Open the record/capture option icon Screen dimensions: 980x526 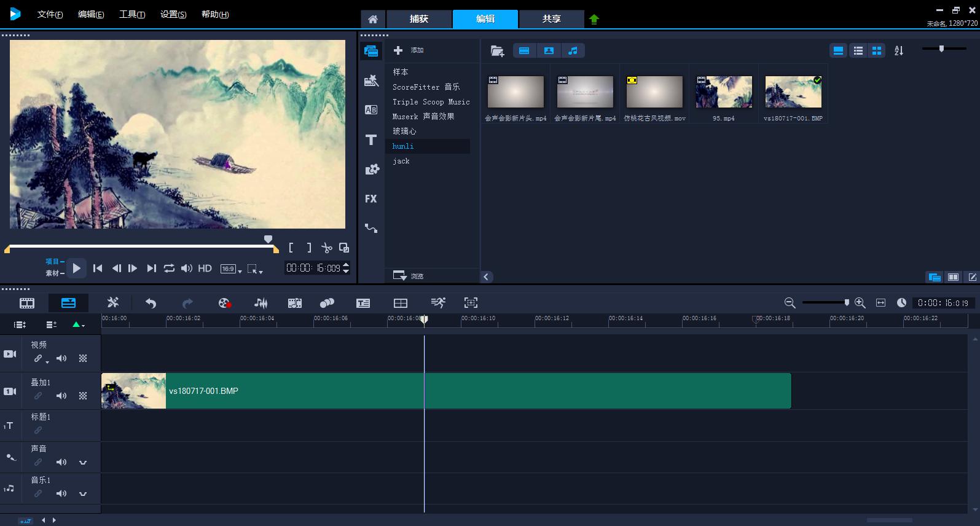click(x=224, y=303)
